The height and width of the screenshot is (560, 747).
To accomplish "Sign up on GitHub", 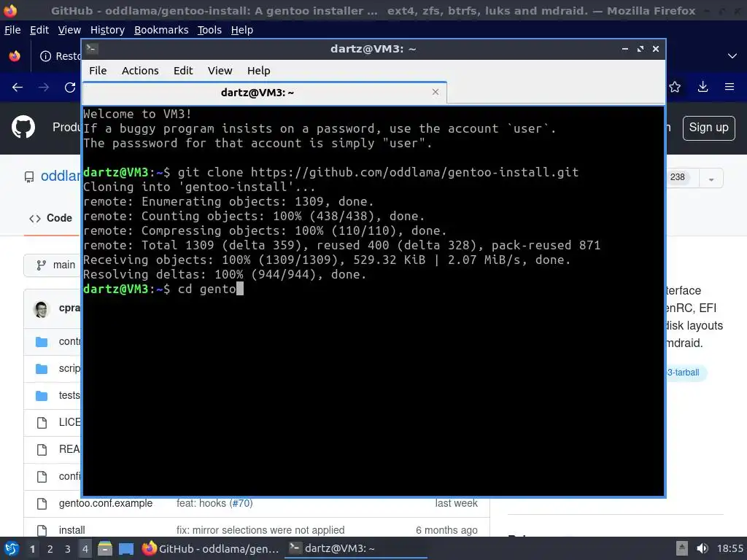I will [708, 128].
